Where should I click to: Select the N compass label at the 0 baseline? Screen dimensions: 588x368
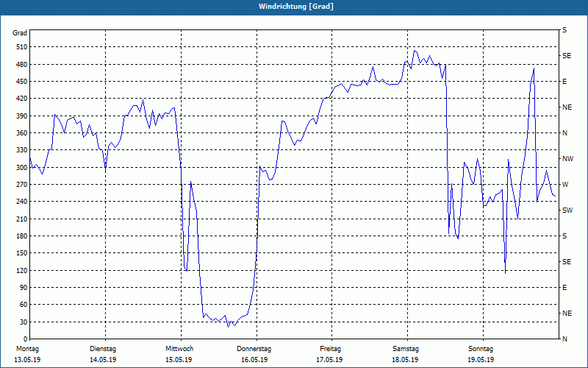click(565, 339)
